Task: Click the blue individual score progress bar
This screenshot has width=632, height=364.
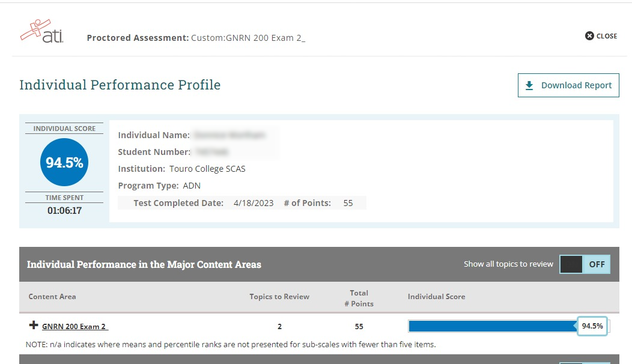Action: click(x=493, y=326)
